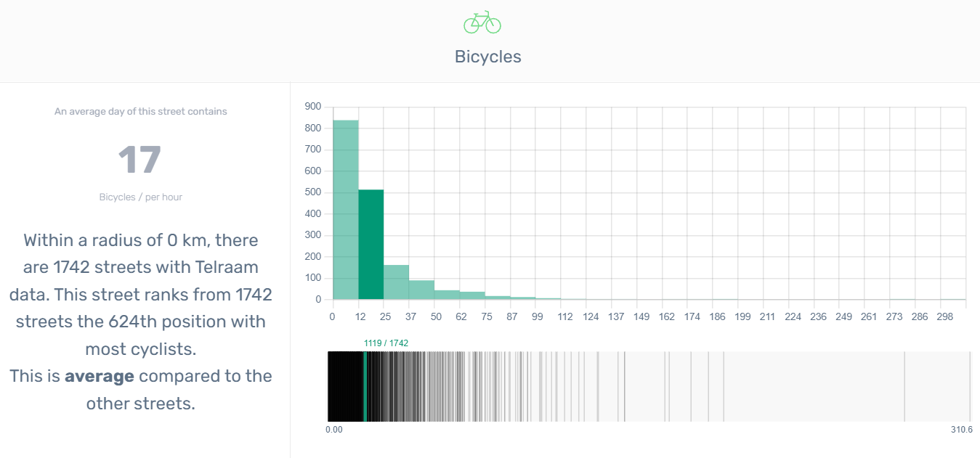The width and height of the screenshot is (980, 458).
Task: Click "An average day of this street contains" text
Action: (141, 112)
